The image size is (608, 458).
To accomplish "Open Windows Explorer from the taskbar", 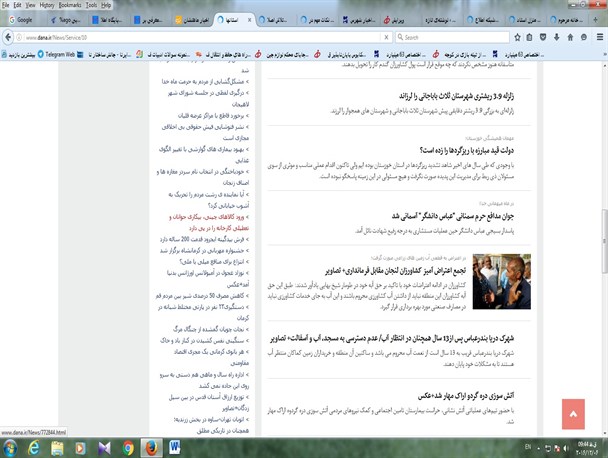I will [x=57, y=448].
